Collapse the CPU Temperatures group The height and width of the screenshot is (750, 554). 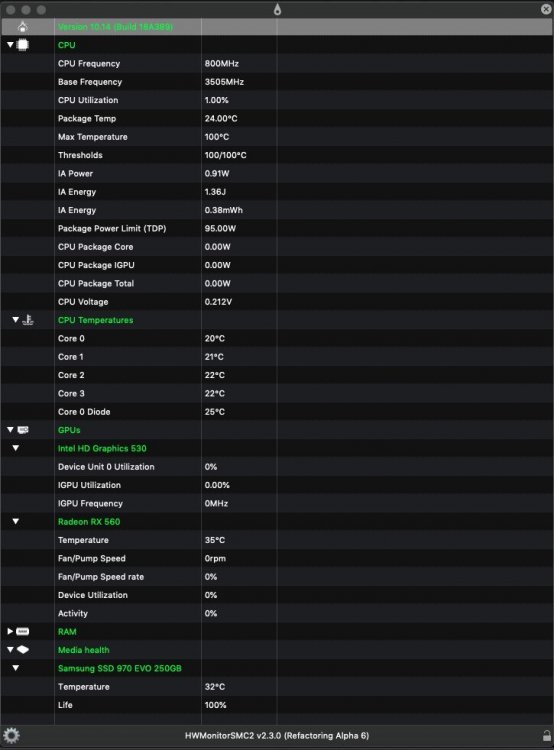(x=16, y=319)
